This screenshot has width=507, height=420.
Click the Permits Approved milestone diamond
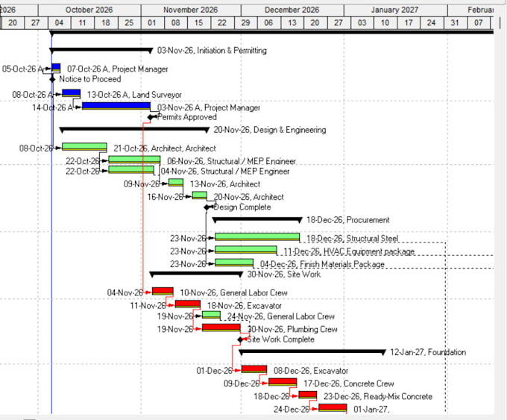[150, 117]
